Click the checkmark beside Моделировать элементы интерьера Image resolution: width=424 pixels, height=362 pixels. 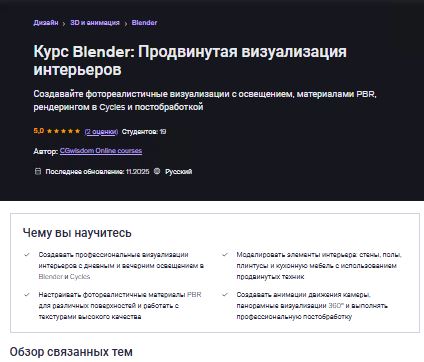coord(225,255)
